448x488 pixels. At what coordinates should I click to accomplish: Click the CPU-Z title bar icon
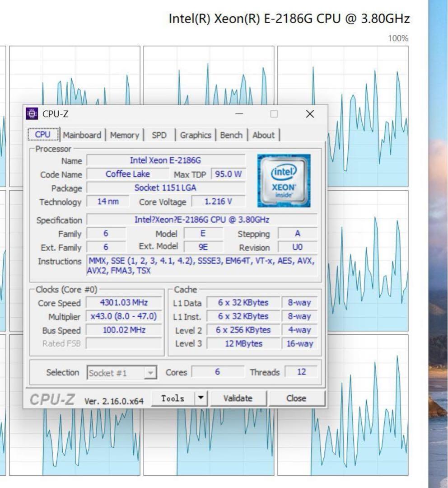coord(32,114)
